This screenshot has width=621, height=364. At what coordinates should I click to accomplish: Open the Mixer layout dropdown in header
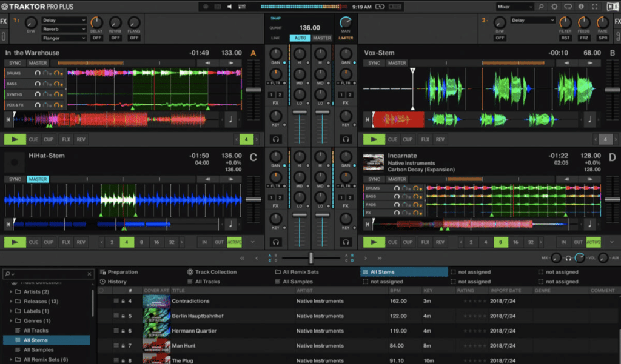click(x=515, y=7)
